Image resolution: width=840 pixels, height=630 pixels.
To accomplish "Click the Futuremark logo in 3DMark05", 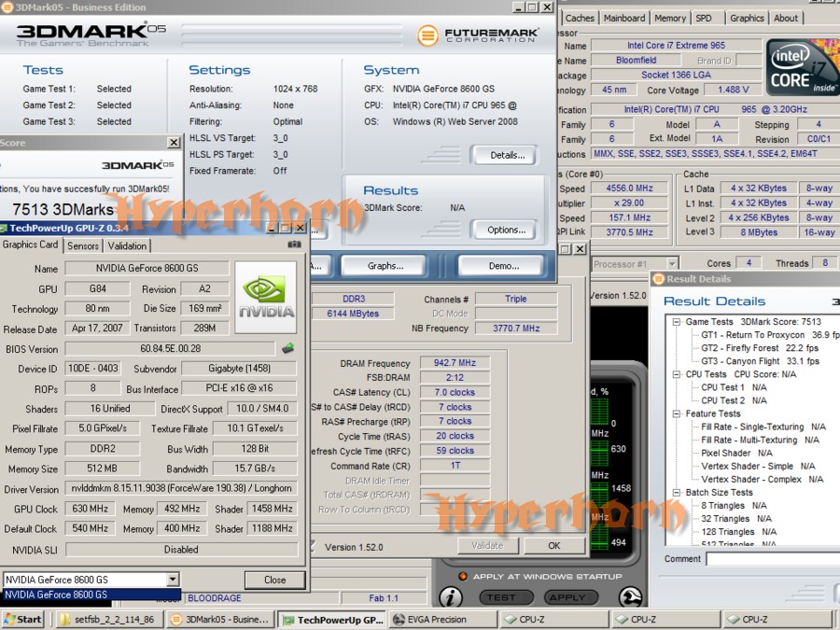I will (x=479, y=35).
